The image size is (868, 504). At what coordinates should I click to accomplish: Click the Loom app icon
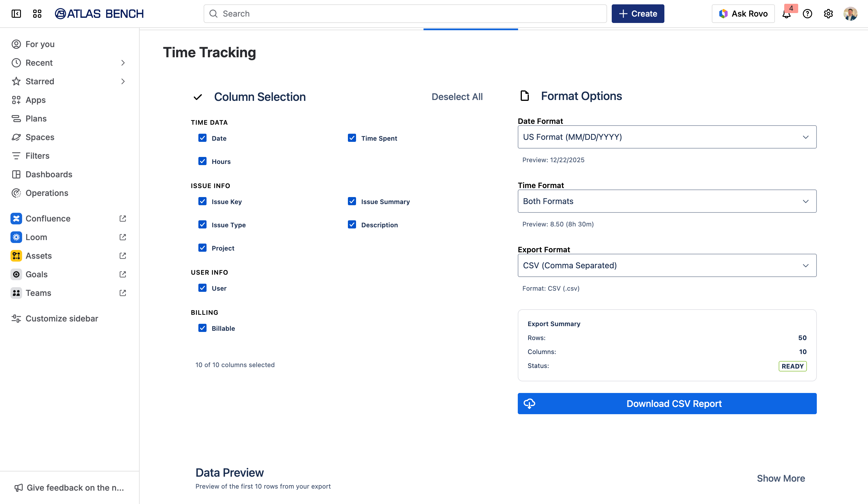[x=16, y=237]
